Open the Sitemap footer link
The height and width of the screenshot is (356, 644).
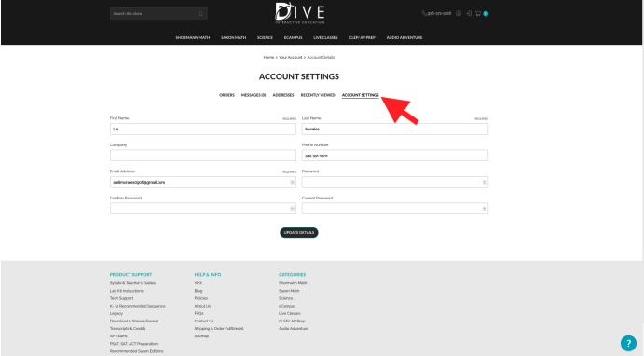click(201, 336)
